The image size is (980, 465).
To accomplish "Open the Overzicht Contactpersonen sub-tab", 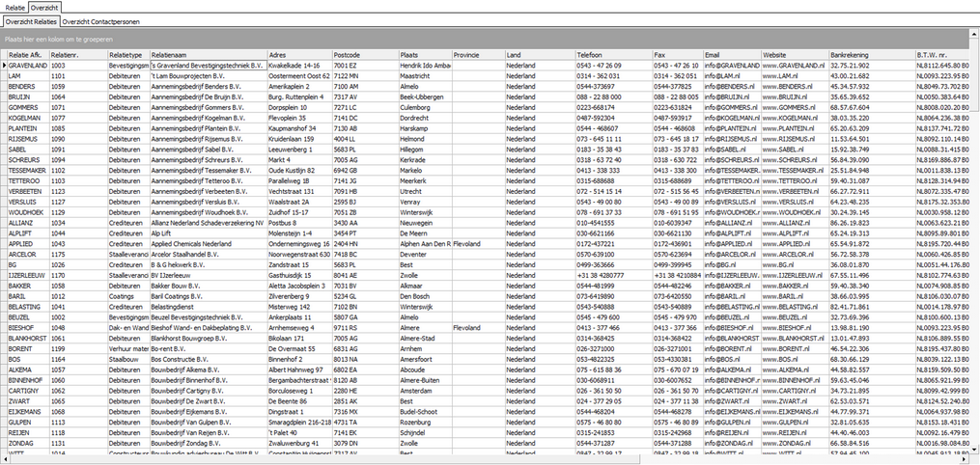I will 100,21.
